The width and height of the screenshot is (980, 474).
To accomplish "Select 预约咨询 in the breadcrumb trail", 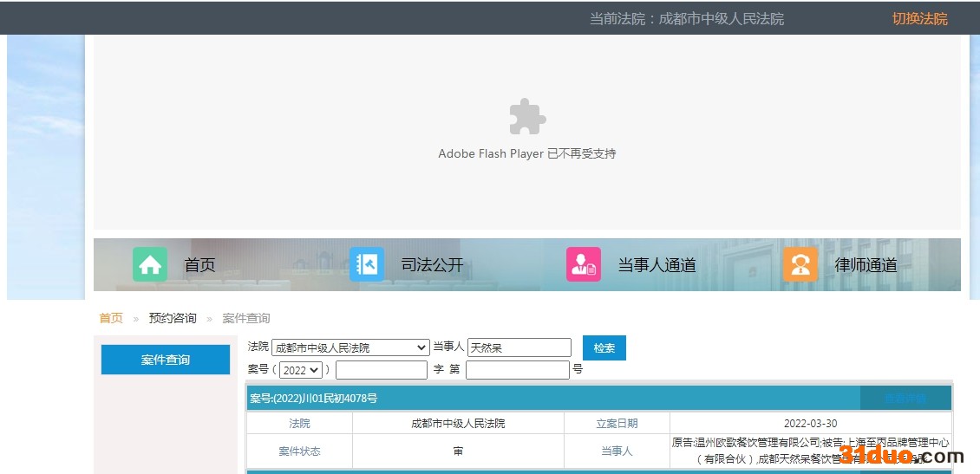I will pyautogui.click(x=173, y=318).
